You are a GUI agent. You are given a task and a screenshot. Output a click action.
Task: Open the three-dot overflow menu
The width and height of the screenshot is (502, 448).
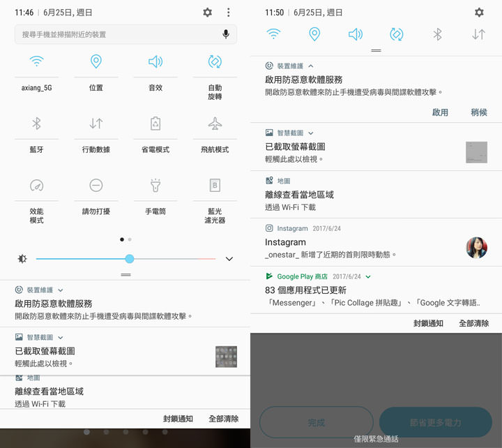point(228,13)
